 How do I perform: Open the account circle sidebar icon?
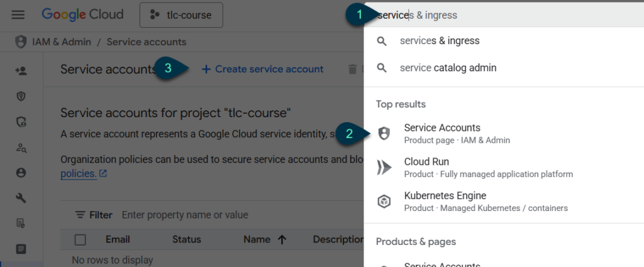tap(21, 173)
